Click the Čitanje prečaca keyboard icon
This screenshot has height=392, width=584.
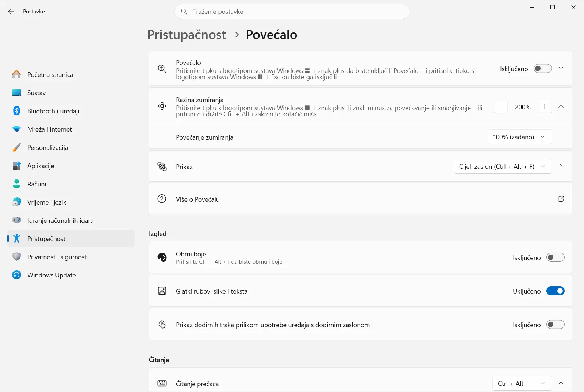pos(162,383)
